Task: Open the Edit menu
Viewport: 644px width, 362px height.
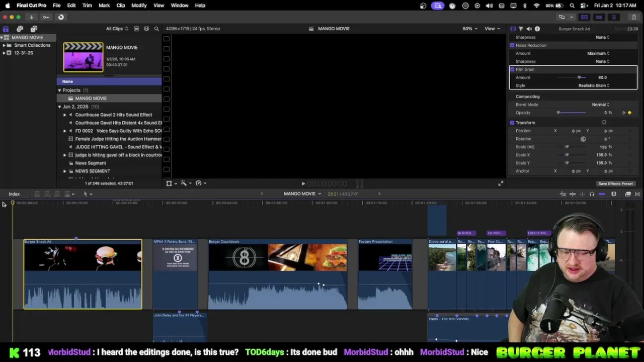Action: click(x=71, y=6)
